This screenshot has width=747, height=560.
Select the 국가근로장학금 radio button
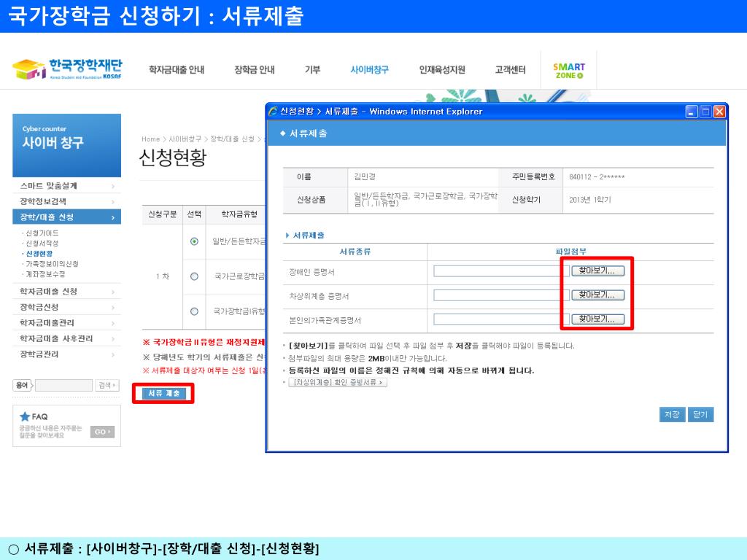coord(194,276)
